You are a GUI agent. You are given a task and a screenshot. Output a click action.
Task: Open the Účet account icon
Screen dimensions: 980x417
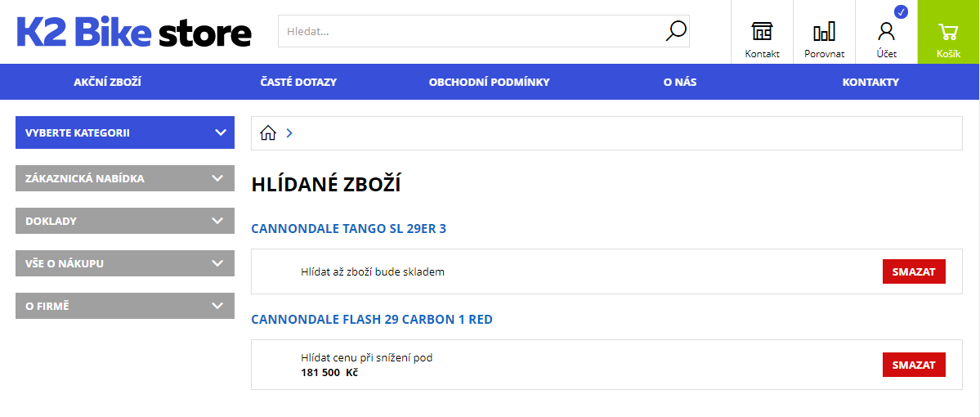point(886,33)
